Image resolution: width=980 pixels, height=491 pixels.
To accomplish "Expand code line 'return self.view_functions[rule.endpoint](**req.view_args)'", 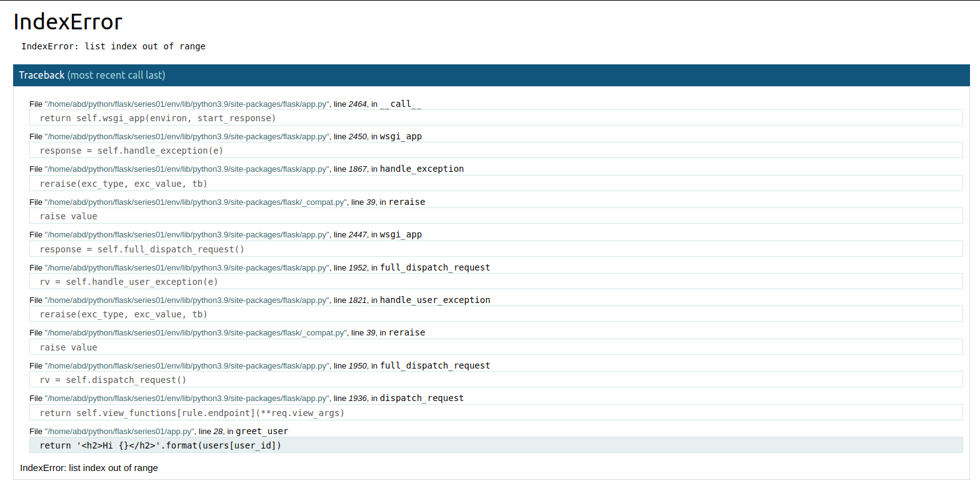I will pos(496,413).
